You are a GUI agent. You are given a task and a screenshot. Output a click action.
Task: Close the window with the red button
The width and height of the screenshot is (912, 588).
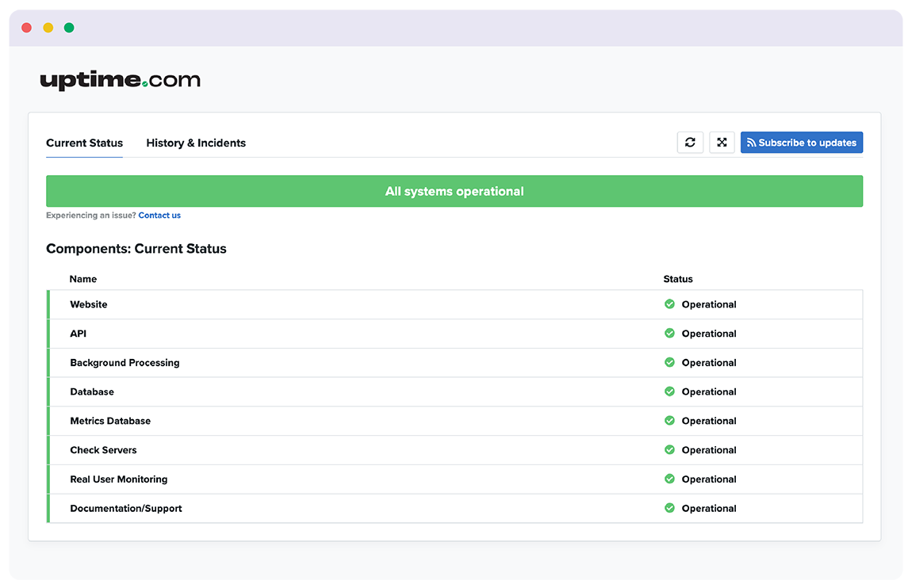coord(27,27)
